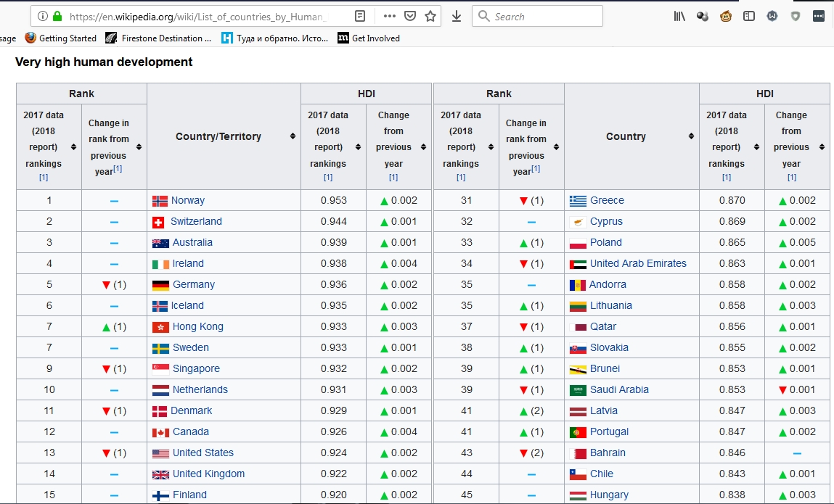Open the Norway link
This screenshot has width=834, height=504.
point(188,200)
